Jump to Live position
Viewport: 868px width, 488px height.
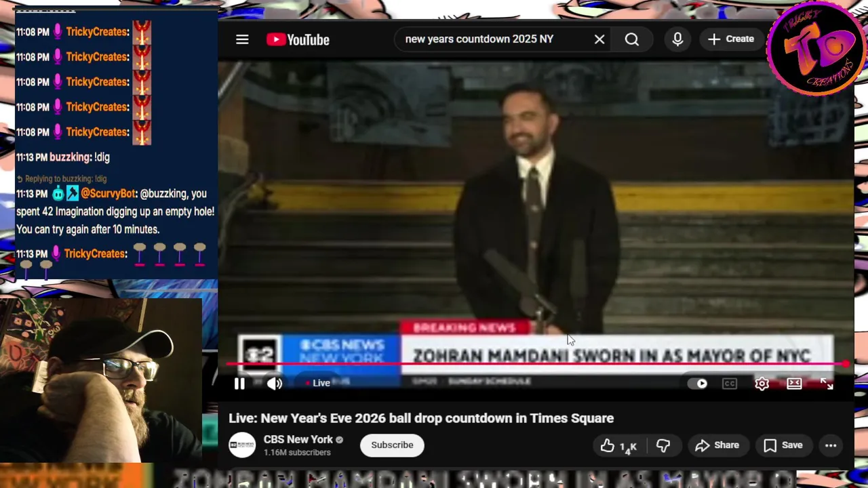click(318, 384)
